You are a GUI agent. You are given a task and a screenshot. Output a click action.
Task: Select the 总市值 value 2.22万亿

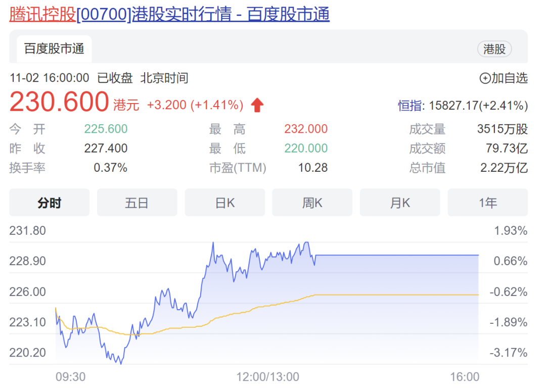504,168
